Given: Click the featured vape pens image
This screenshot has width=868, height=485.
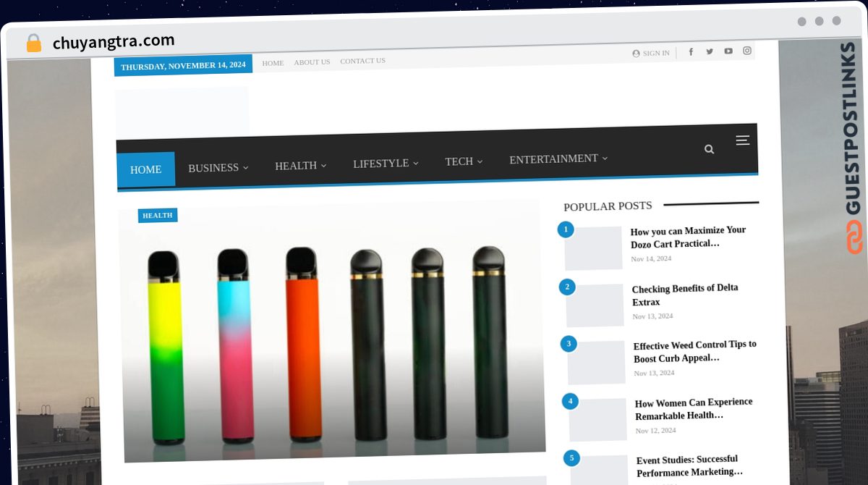Looking at the screenshot, I should coord(332,330).
